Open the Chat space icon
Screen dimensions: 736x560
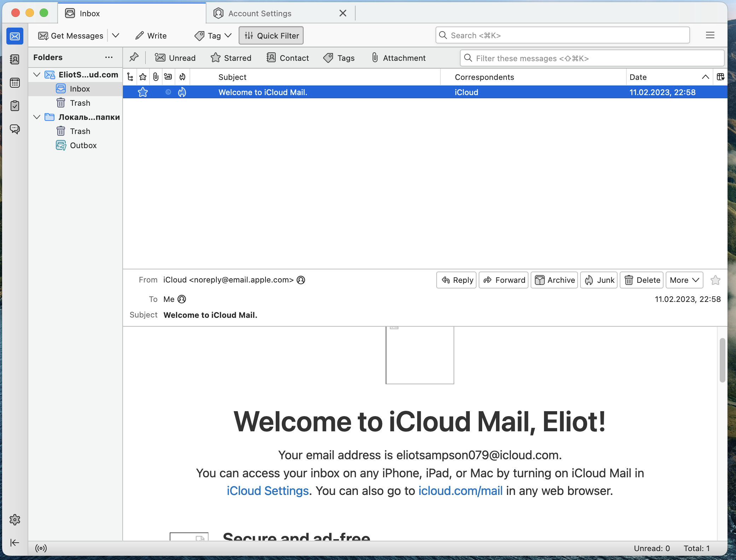(15, 129)
